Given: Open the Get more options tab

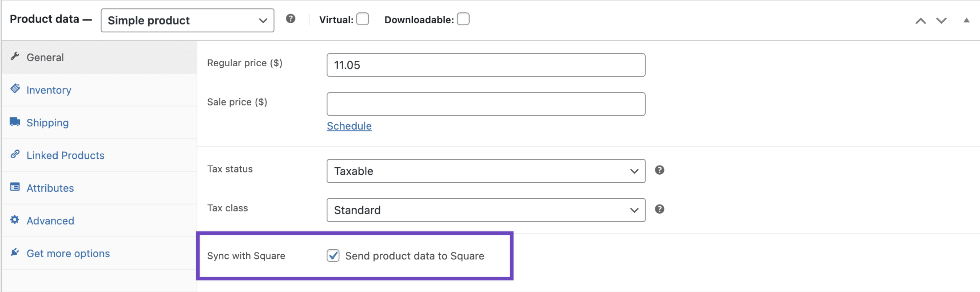Looking at the screenshot, I should [68, 253].
